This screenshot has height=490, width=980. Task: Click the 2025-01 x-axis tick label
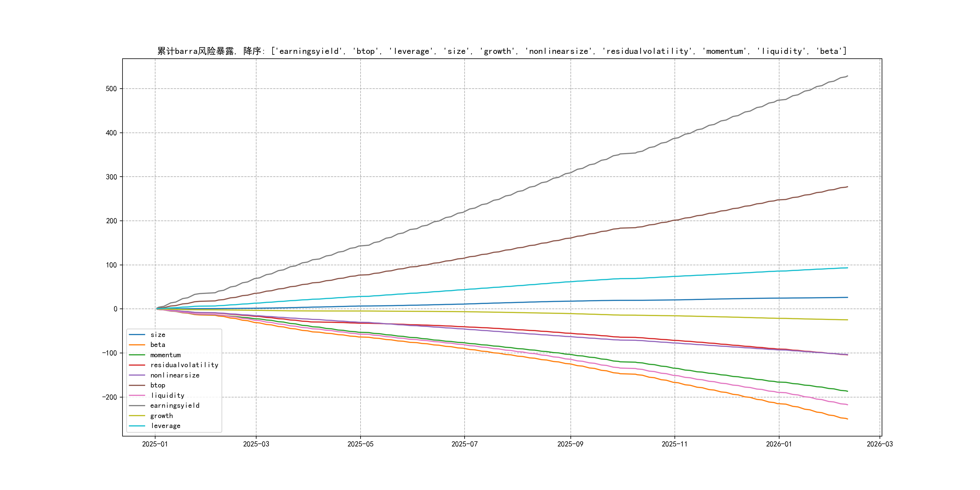[155, 444]
